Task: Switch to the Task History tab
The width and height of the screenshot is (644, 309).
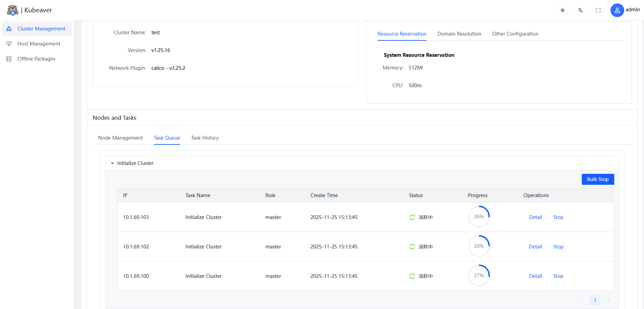Action: [205, 138]
